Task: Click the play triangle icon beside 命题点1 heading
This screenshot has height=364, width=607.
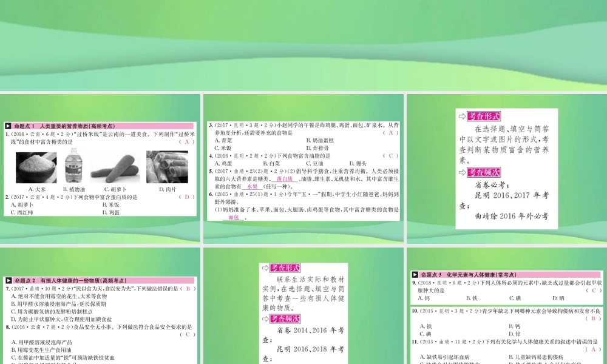Action: tap(8, 126)
